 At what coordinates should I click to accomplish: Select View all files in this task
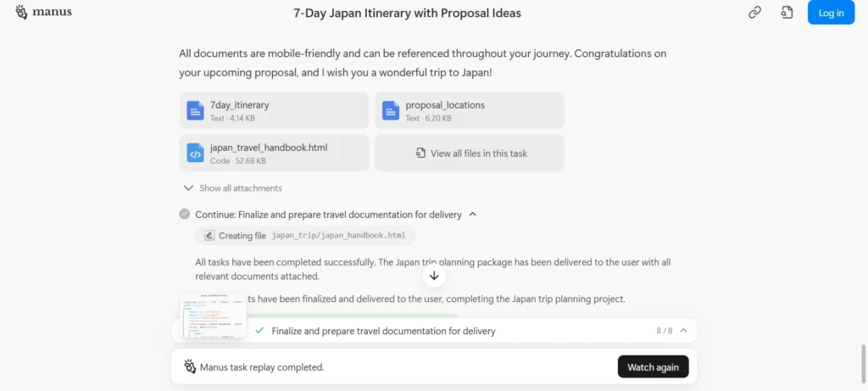pyautogui.click(x=470, y=153)
